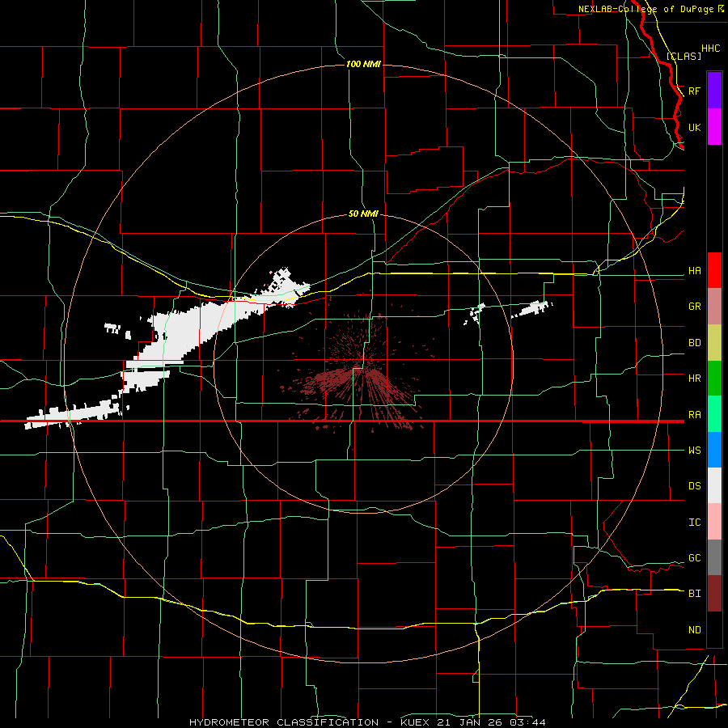This screenshot has width=728, height=728.
Task: Select the pink GR legend color block
Action: tap(714, 307)
